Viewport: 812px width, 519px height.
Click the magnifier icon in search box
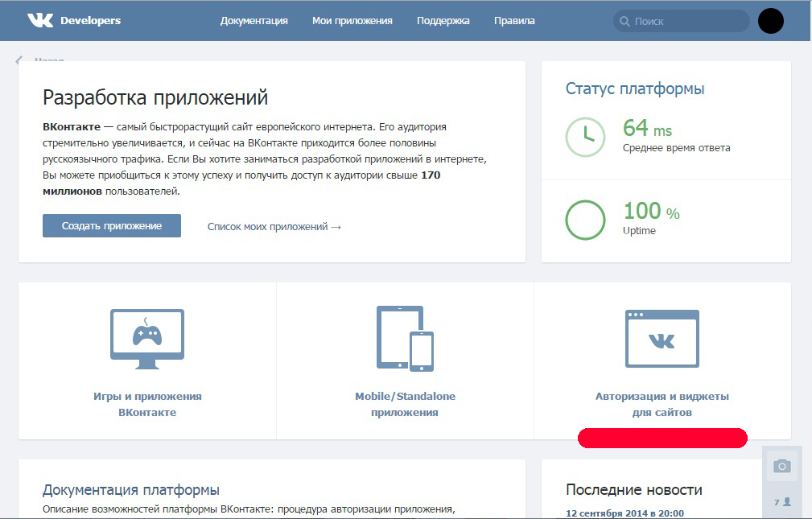tap(625, 21)
